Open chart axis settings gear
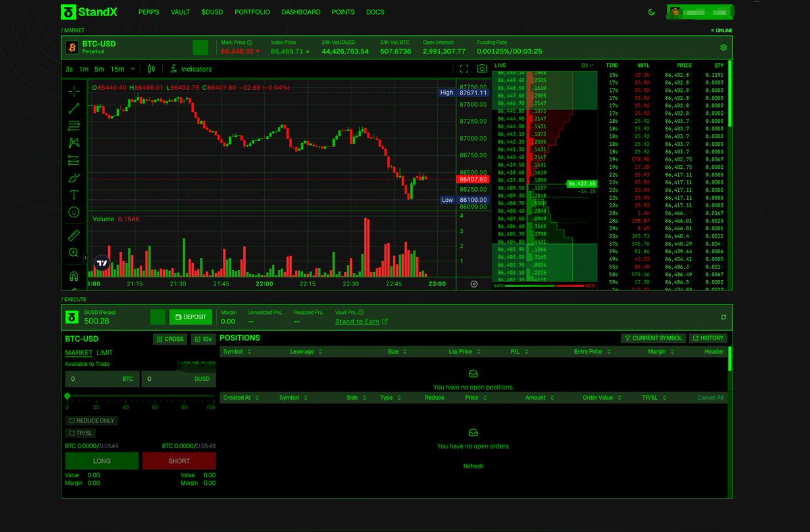810x532 pixels. [474, 284]
